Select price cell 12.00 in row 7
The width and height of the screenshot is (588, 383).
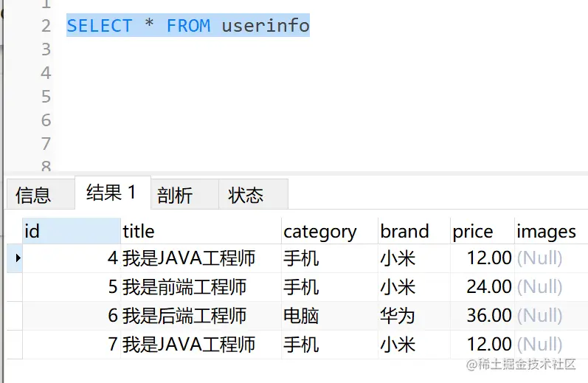pos(482,345)
